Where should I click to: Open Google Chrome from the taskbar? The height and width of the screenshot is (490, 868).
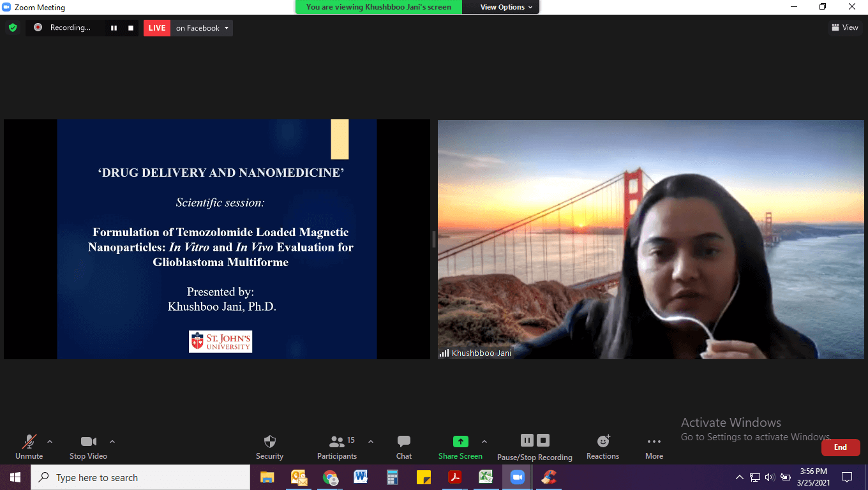click(x=330, y=477)
